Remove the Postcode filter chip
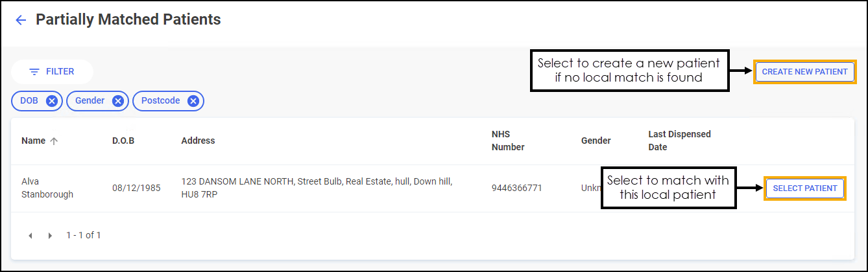This screenshot has height=272, width=868. pos(193,101)
